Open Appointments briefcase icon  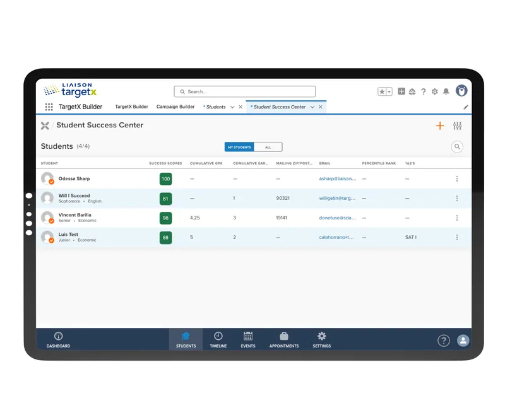[283, 336]
